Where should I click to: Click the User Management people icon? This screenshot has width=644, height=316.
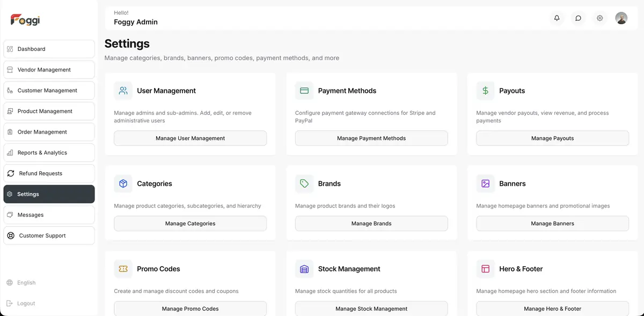coord(123,91)
